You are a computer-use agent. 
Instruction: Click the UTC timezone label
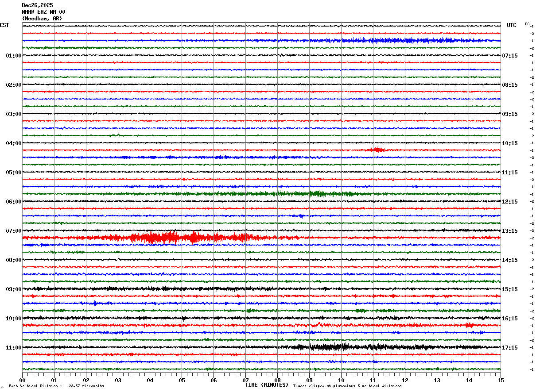click(x=512, y=25)
